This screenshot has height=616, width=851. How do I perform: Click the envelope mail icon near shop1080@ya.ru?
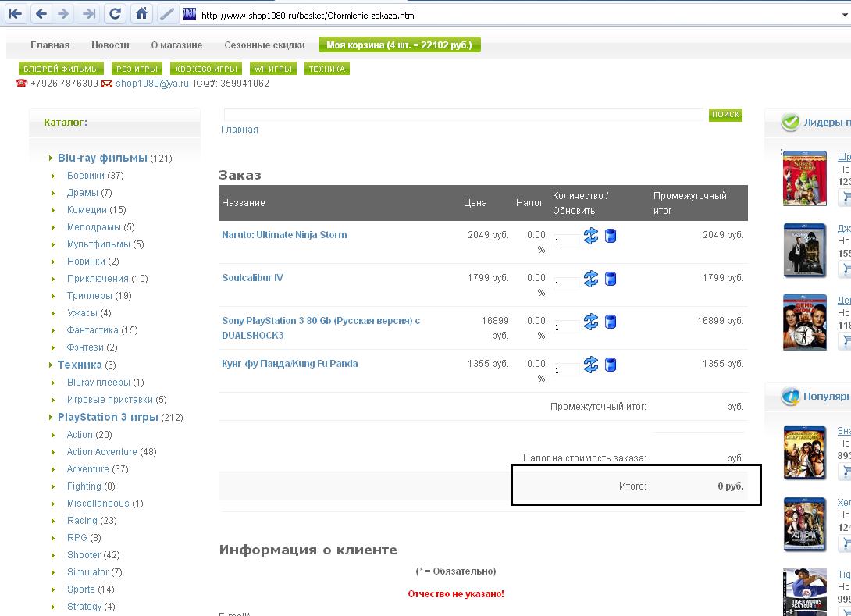[107, 84]
